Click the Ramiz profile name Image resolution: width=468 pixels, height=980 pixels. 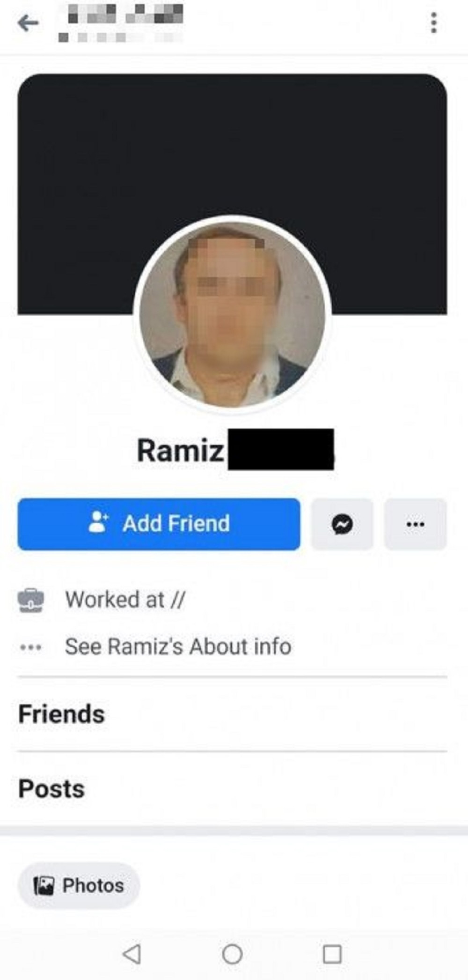tap(180, 450)
